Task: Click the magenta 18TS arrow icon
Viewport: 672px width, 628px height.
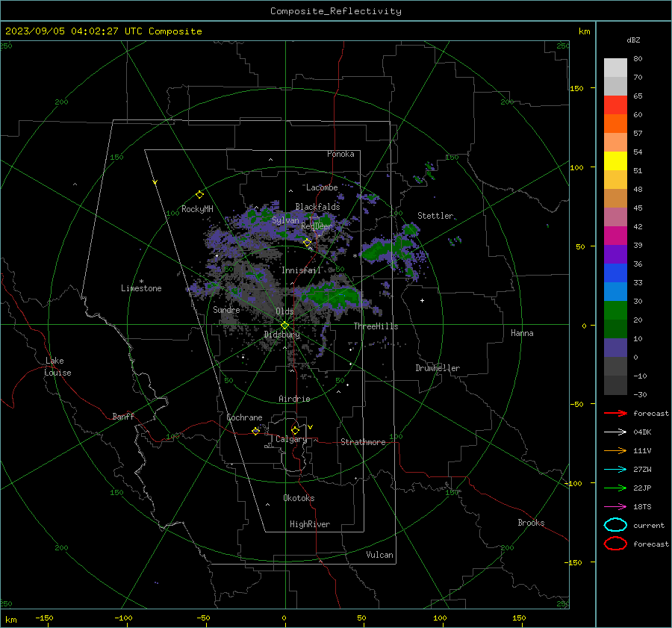Action: pyautogui.click(x=615, y=507)
